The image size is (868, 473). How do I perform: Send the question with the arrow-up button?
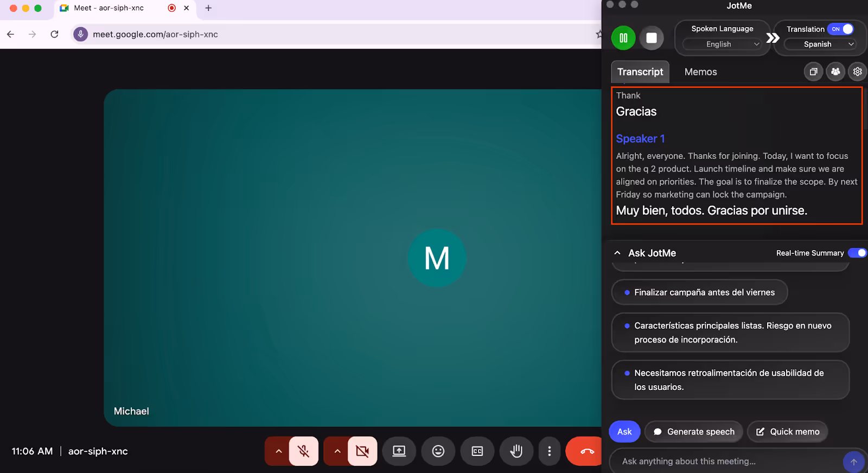click(854, 462)
